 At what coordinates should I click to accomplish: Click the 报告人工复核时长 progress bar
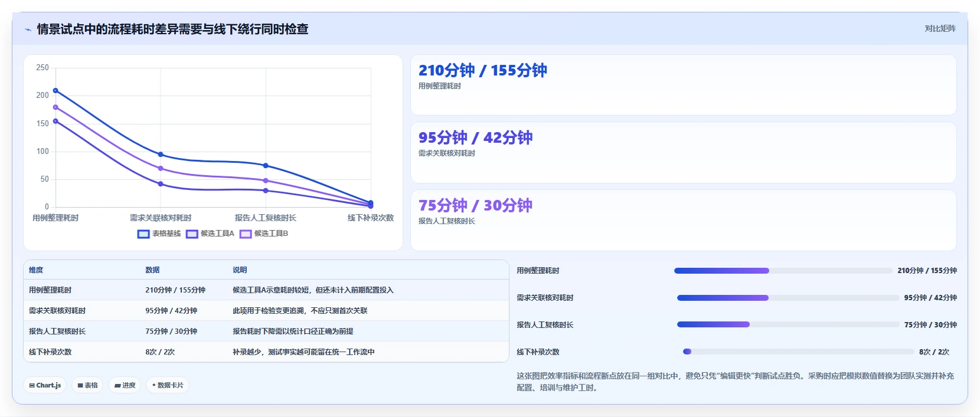[788, 324]
